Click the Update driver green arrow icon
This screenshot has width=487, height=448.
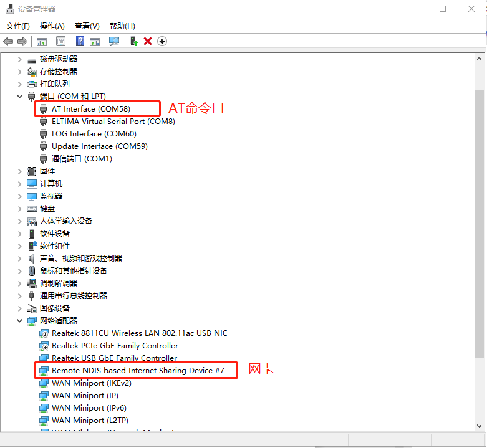coord(133,41)
